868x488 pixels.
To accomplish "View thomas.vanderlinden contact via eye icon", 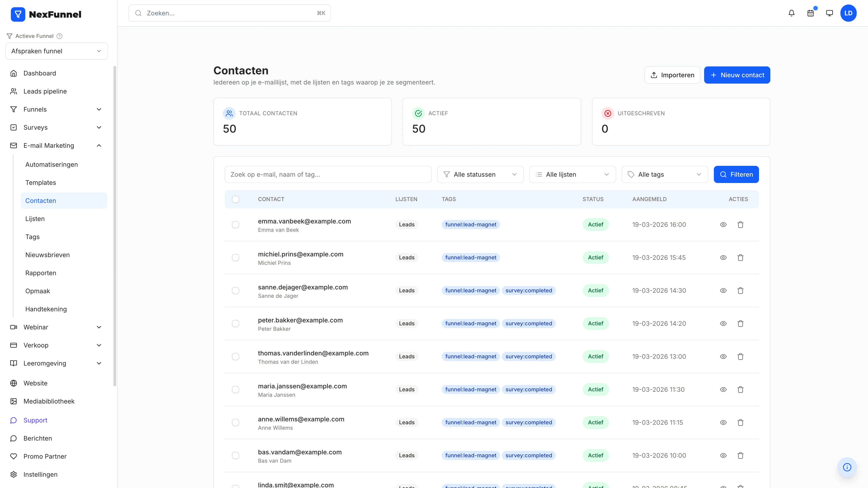I will point(723,357).
